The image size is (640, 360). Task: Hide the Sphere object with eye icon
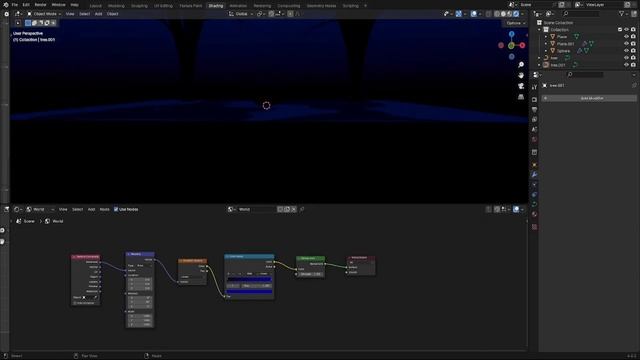click(x=626, y=51)
